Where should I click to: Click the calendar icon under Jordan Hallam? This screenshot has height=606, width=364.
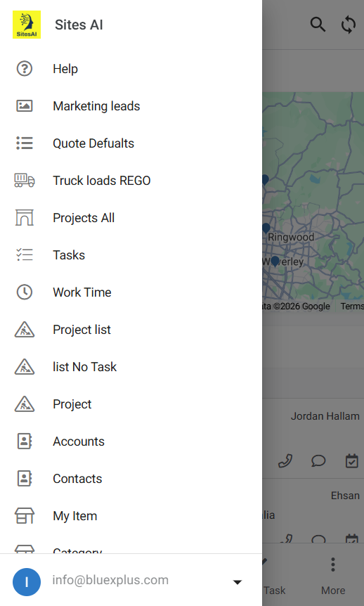pyautogui.click(x=351, y=460)
